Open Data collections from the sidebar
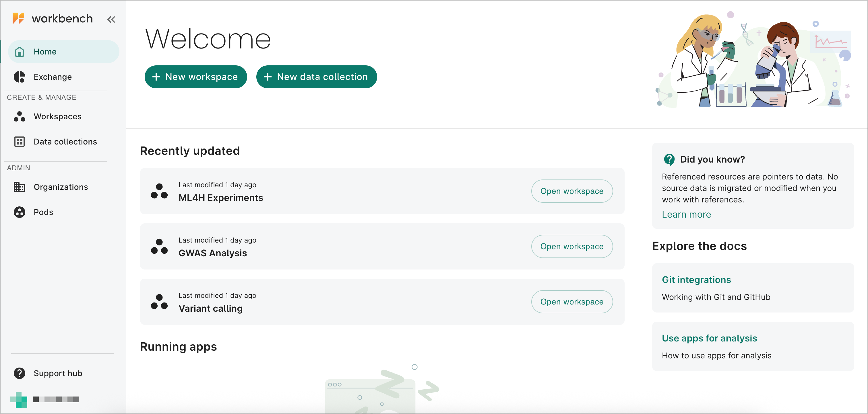The image size is (868, 414). click(65, 141)
